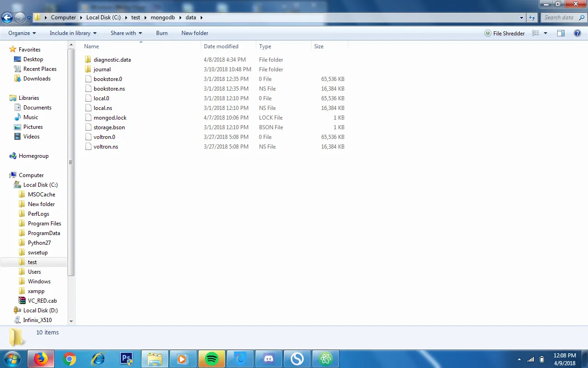
Task: Open the Share with menu
Action: tap(126, 33)
